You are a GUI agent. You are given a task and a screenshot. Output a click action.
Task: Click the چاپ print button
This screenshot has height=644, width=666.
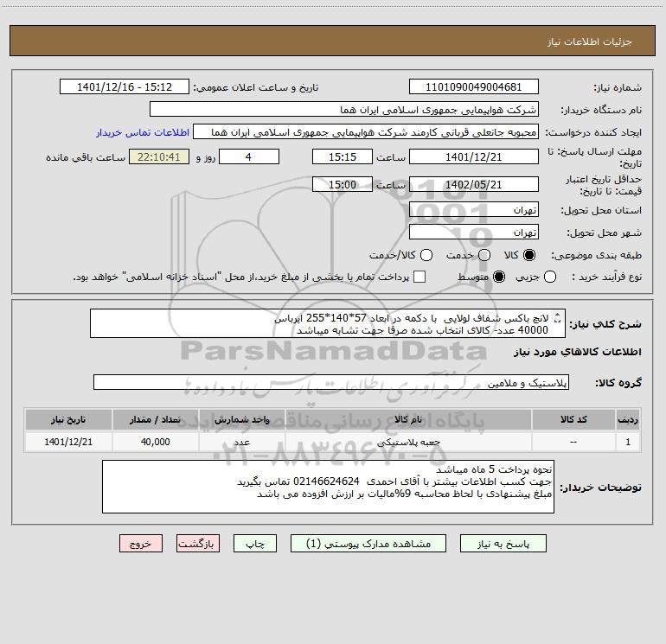point(255,544)
